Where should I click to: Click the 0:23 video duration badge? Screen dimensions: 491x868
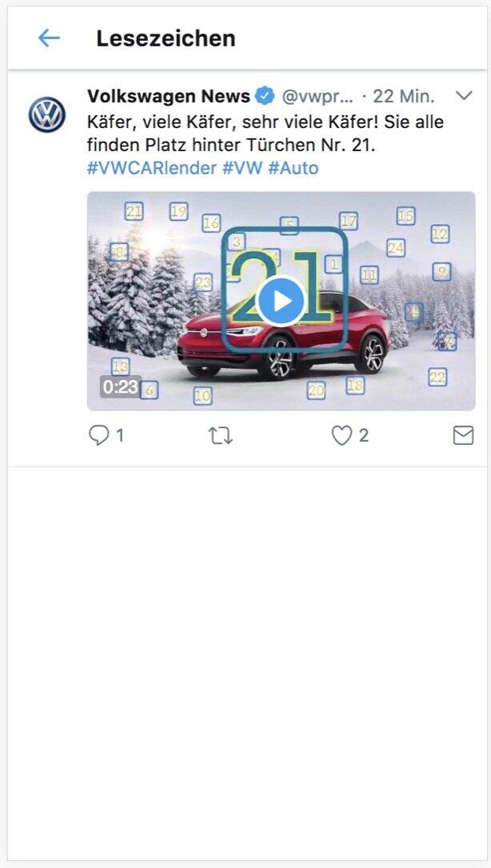120,386
